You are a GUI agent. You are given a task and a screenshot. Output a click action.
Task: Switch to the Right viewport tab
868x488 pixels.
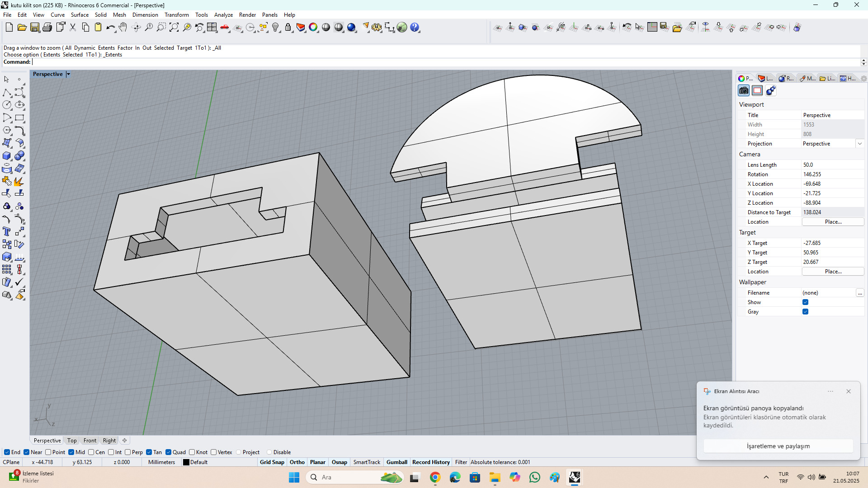(x=109, y=441)
